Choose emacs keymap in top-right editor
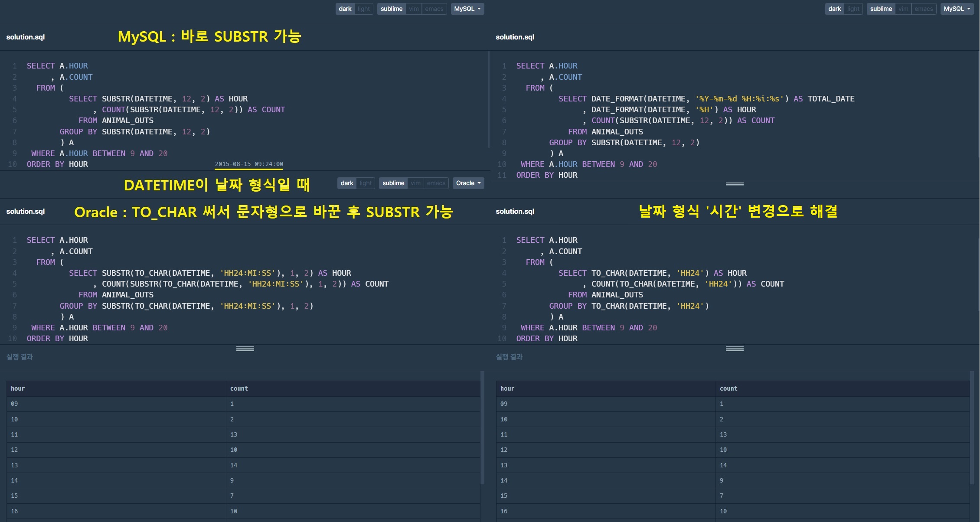This screenshot has height=522, width=980. click(x=924, y=9)
